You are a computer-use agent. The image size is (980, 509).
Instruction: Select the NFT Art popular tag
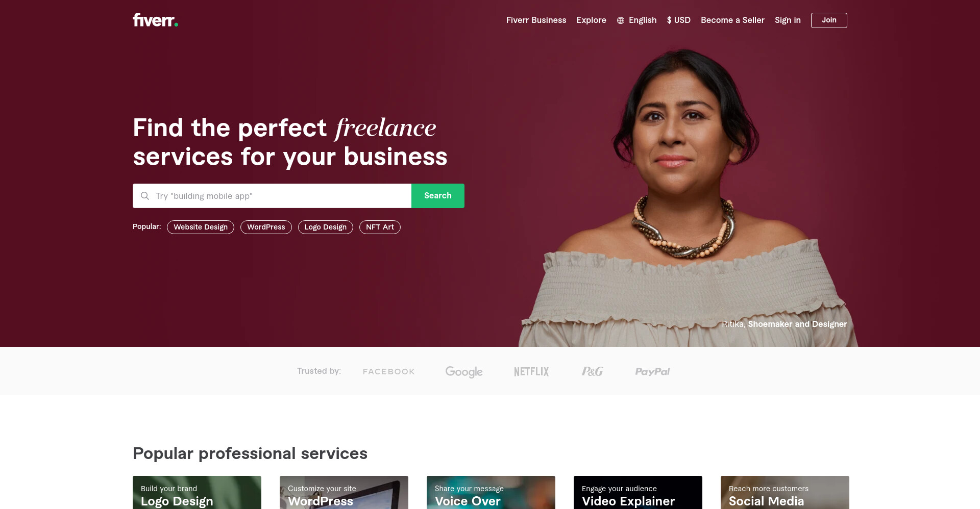click(x=380, y=227)
